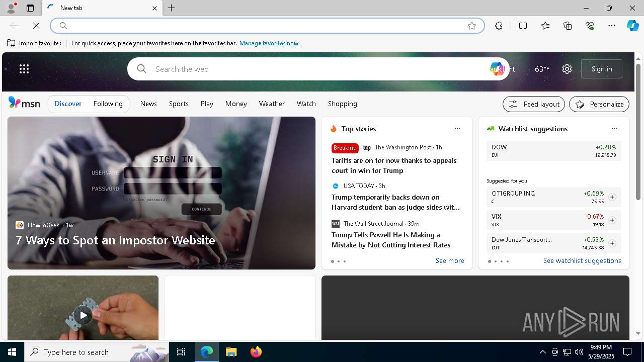Click the MSN logo
The image size is (644, 362).
(x=24, y=103)
